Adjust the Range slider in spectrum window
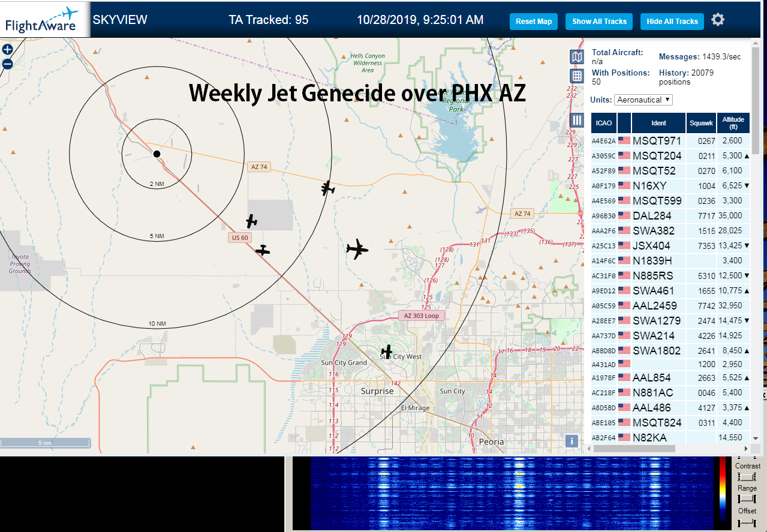The height and width of the screenshot is (532, 767). click(x=747, y=499)
